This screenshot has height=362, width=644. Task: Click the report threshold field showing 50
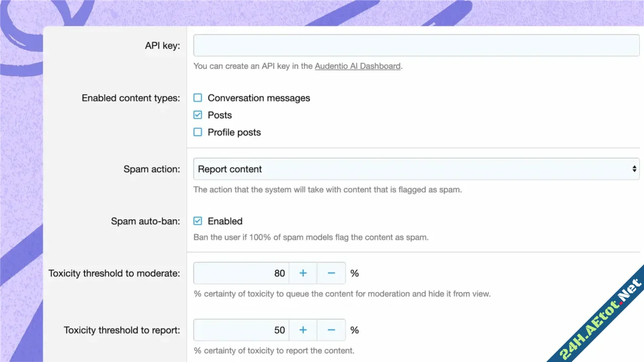pyautogui.click(x=242, y=330)
